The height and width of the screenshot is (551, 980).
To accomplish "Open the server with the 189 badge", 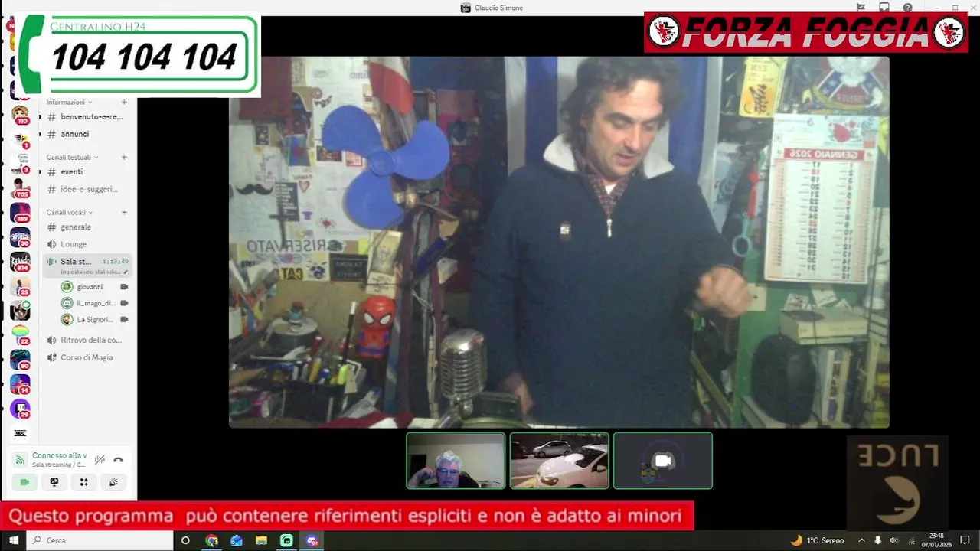I will [x=20, y=213].
